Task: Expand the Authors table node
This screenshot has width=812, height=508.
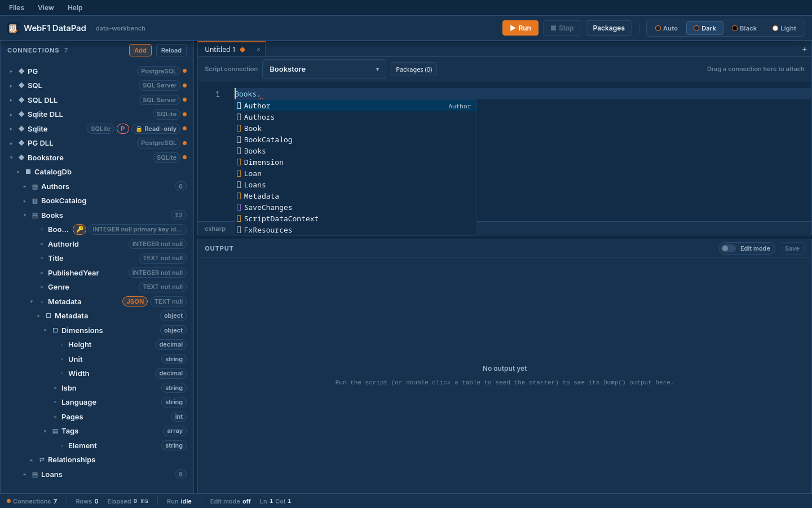Action: tap(24, 187)
